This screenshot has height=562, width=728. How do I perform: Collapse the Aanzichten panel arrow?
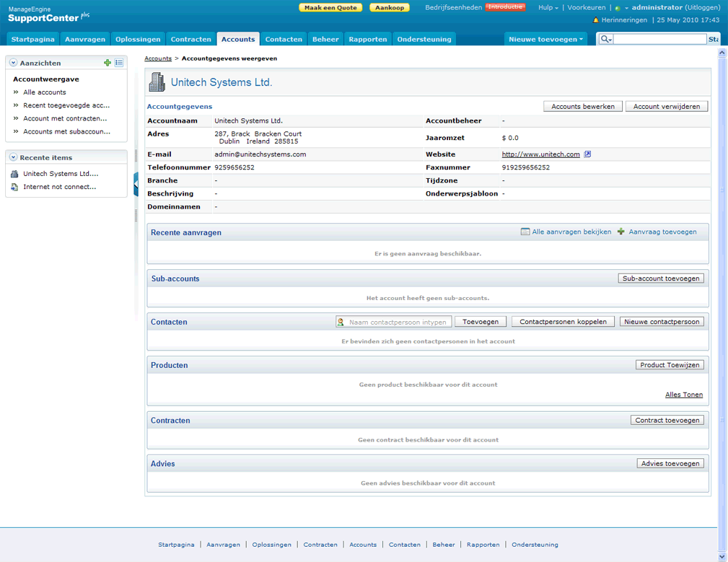pos(14,63)
